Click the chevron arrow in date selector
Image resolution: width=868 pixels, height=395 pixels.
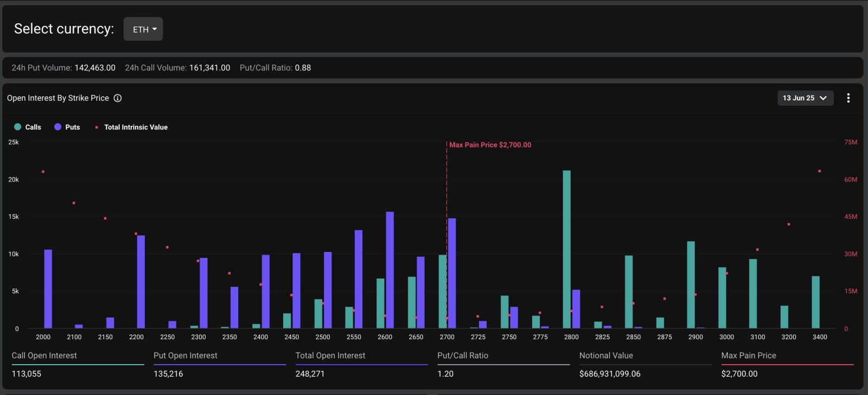click(x=823, y=98)
